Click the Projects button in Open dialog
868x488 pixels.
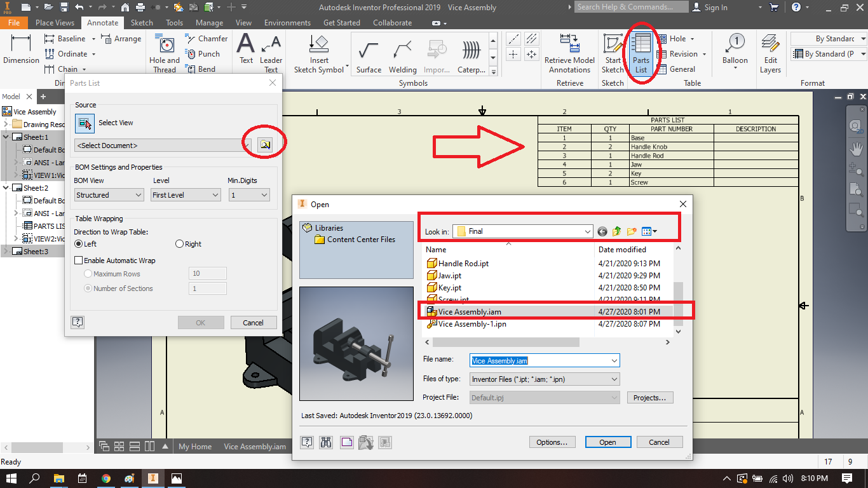click(650, 397)
